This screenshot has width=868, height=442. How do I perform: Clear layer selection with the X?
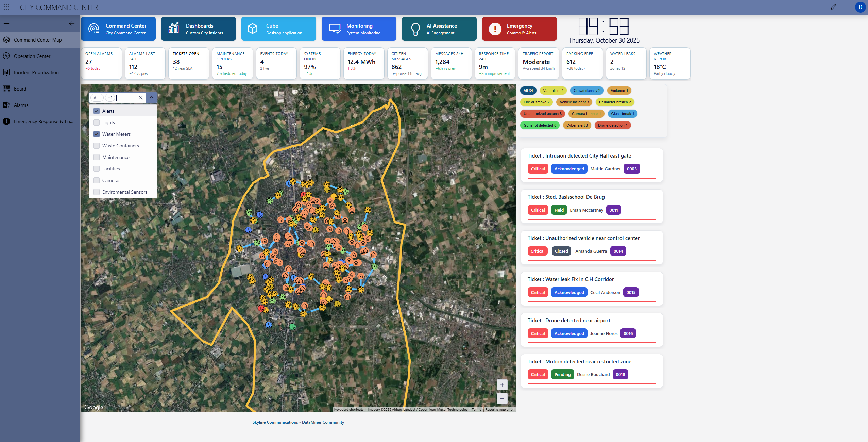click(140, 98)
